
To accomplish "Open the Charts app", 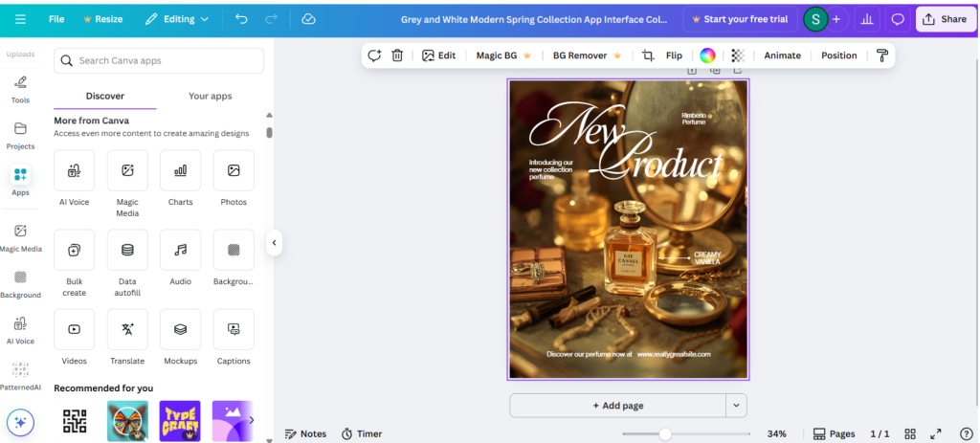I will 180,170.
